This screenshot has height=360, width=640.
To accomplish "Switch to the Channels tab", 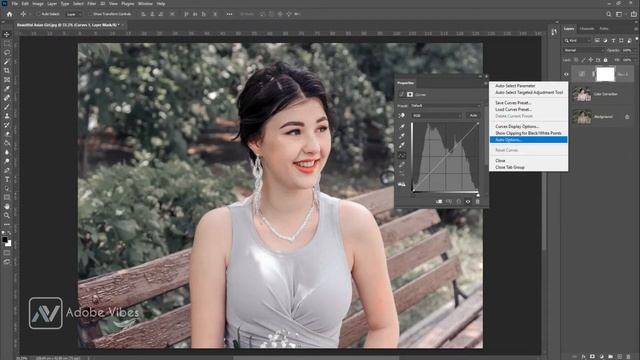I will tap(587, 29).
